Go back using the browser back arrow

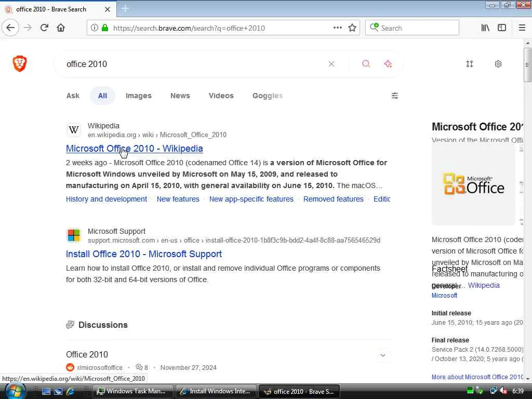(10, 28)
